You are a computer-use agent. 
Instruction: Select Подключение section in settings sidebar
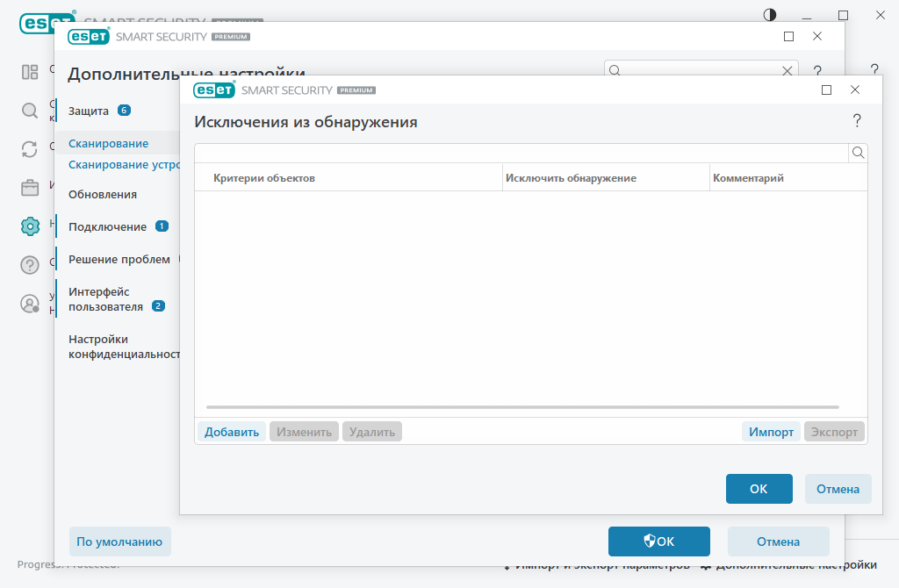[x=108, y=227]
